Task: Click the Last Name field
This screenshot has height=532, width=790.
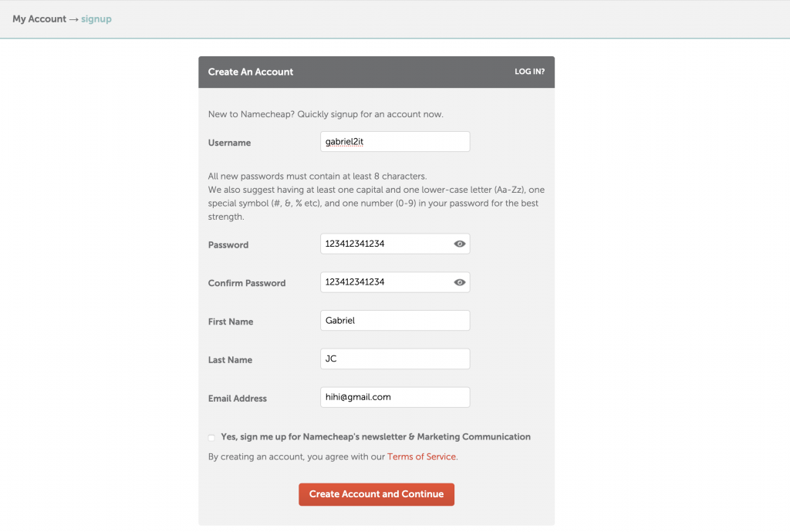Action: (395, 359)
